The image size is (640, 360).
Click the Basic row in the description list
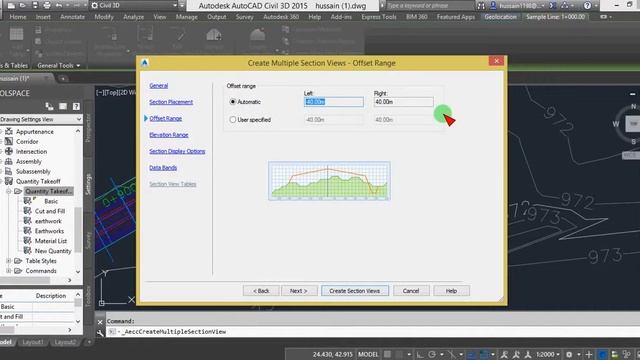(x=37, y=307)
